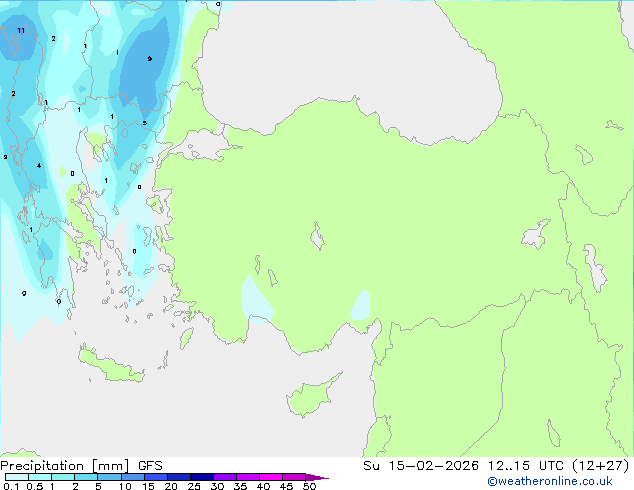Click the legend label '15'

tap(148, 486)
